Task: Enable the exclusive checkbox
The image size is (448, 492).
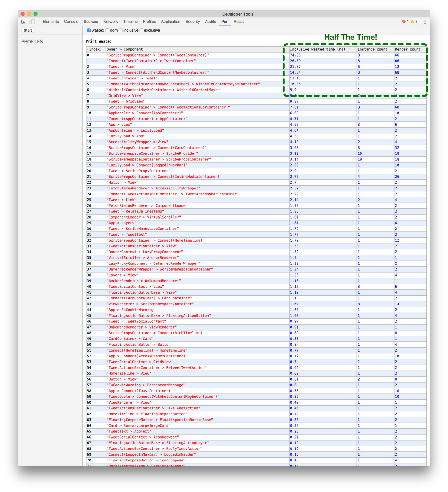Action: [x=141, y=30]
